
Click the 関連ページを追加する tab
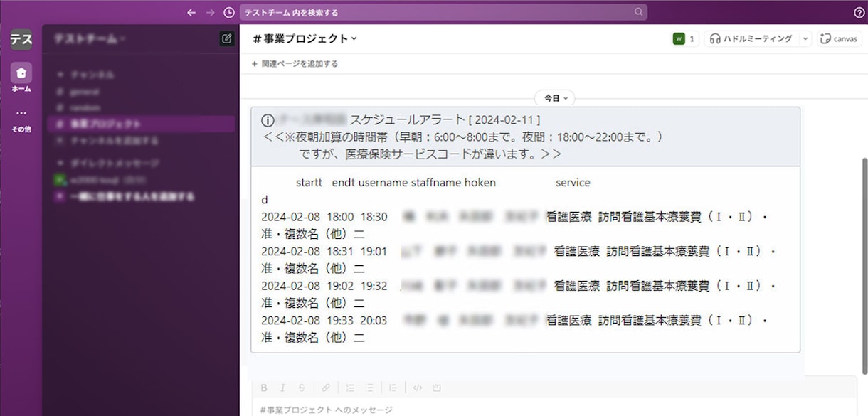pyautogui.click(x=295, y=63)
